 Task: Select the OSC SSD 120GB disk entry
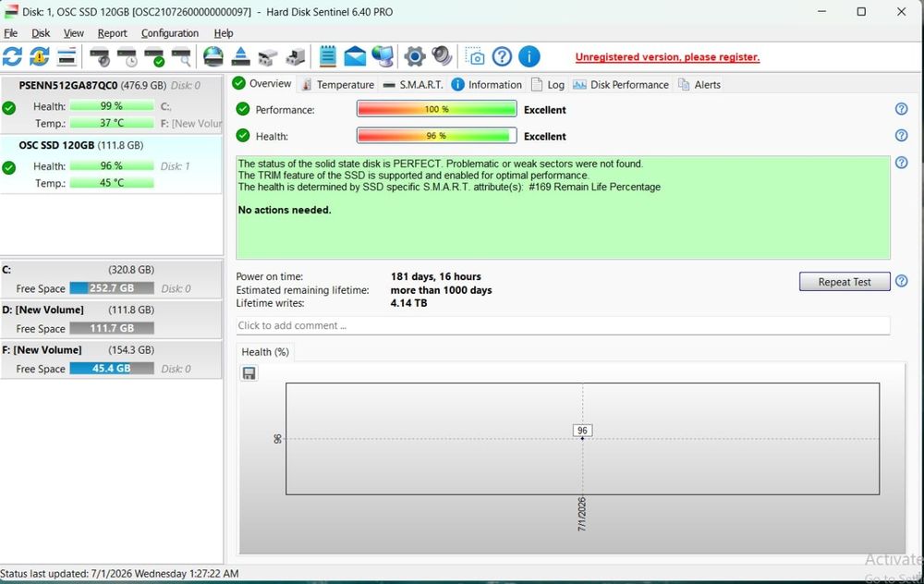(x=112, y=164)
